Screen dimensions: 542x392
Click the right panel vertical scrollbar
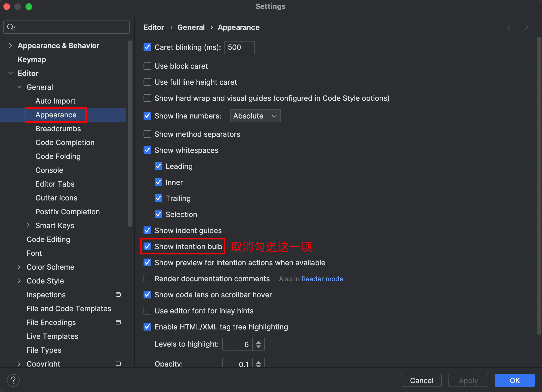[x=539, y=185]
